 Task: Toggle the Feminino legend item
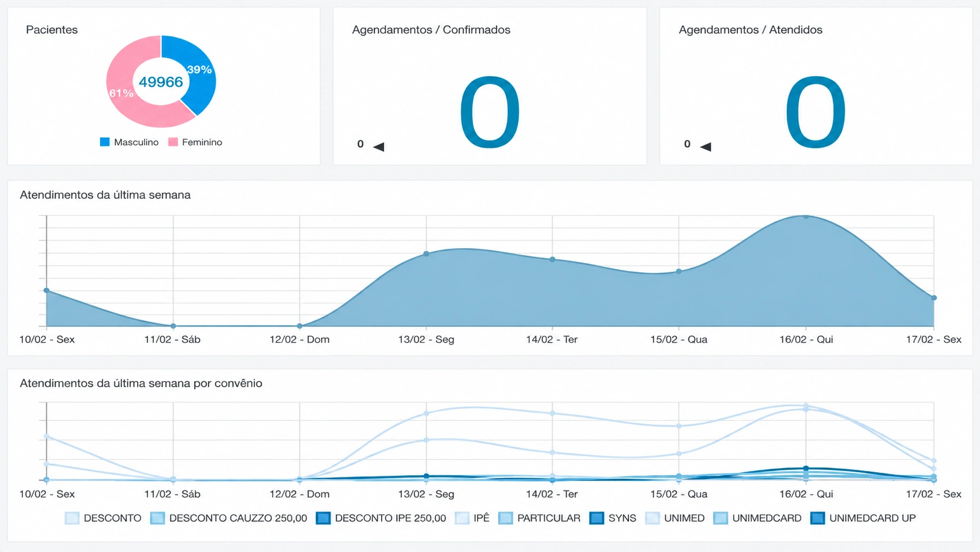[x=195, y=142]
